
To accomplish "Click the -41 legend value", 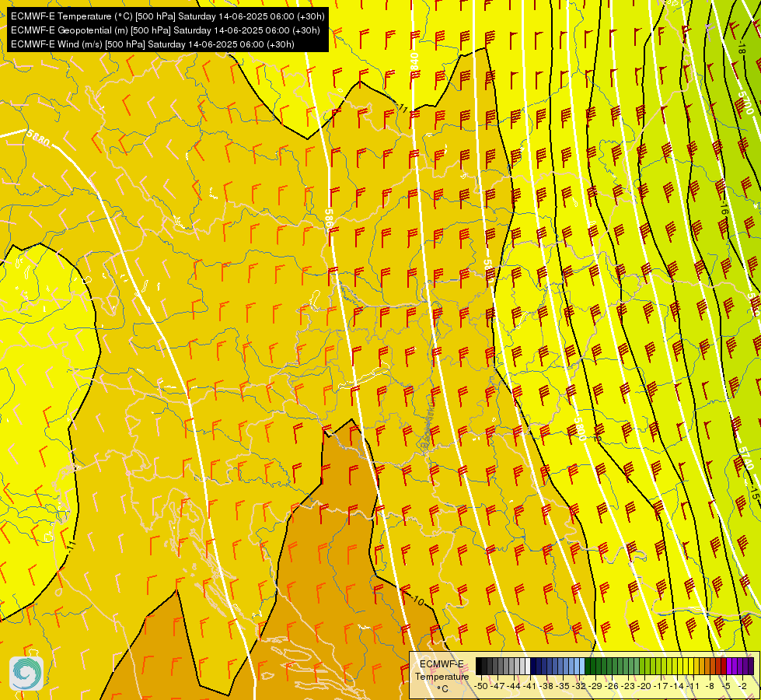I will (530, 686).
